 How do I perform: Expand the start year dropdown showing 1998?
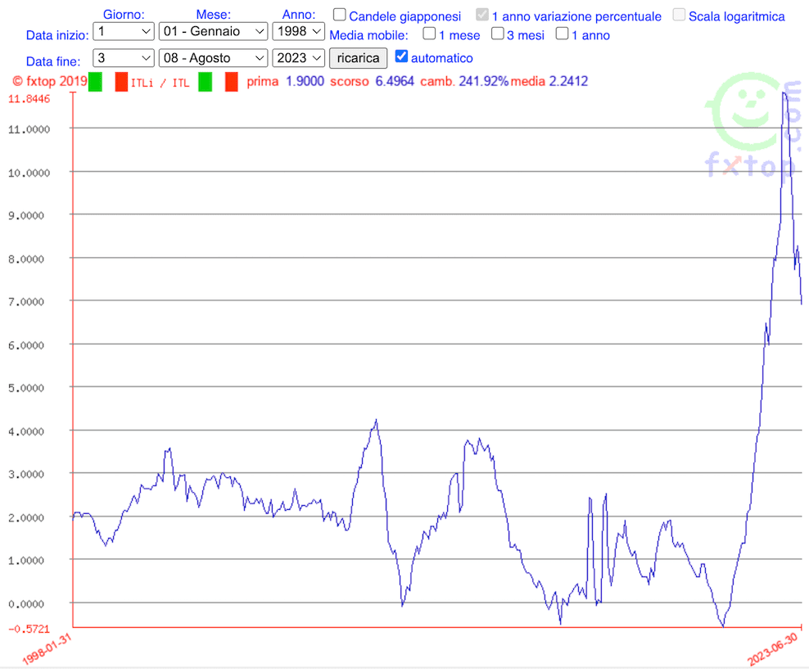pos(298,31)
